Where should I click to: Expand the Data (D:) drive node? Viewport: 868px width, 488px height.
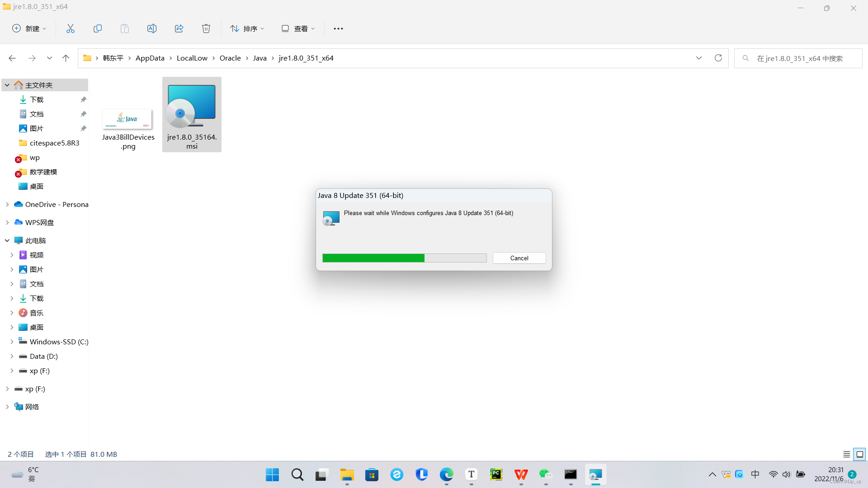coord(12,357)
